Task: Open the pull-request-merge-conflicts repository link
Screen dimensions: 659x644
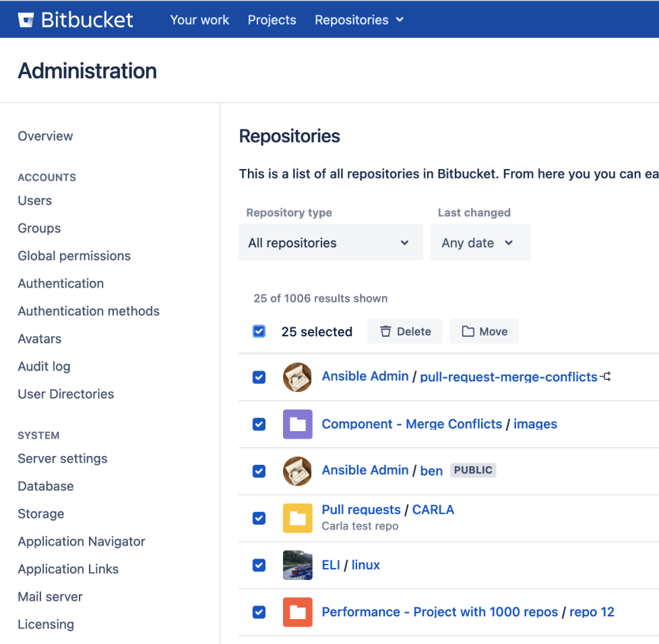Action: (509, 377)
